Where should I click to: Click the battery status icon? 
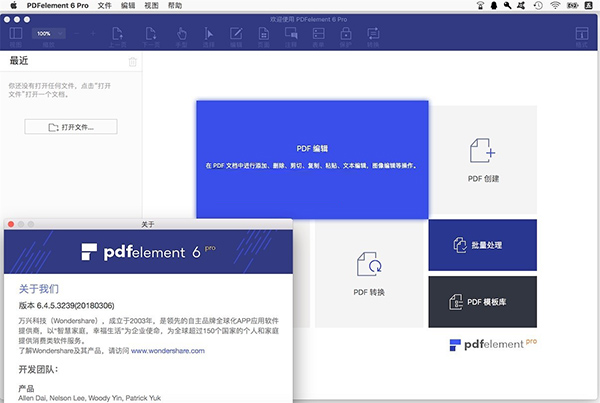coord(572,5)
